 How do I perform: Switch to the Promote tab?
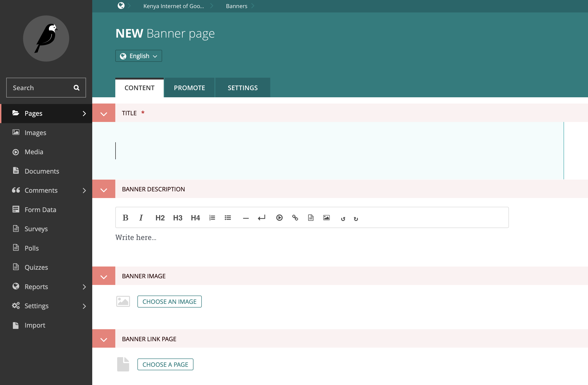[190, 88]
